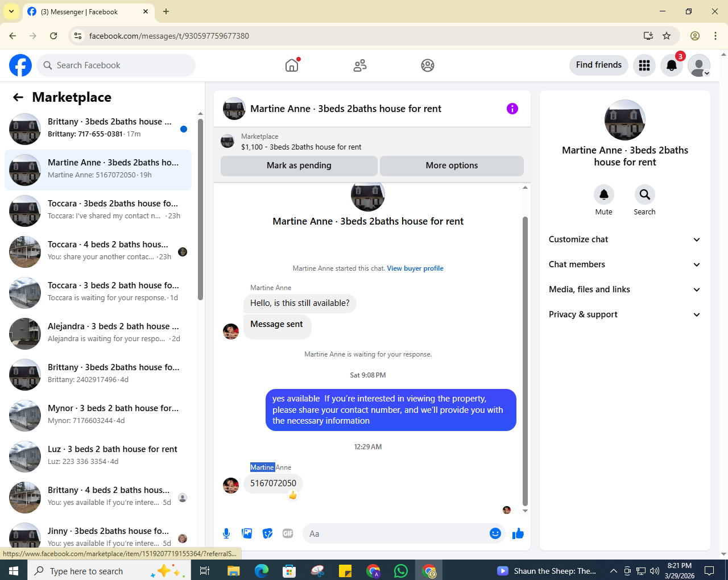Image resolution: width=728 pixels, height=580 pixels.
Task: Click the browser address bar URL
Action: (x=169, y=36)
